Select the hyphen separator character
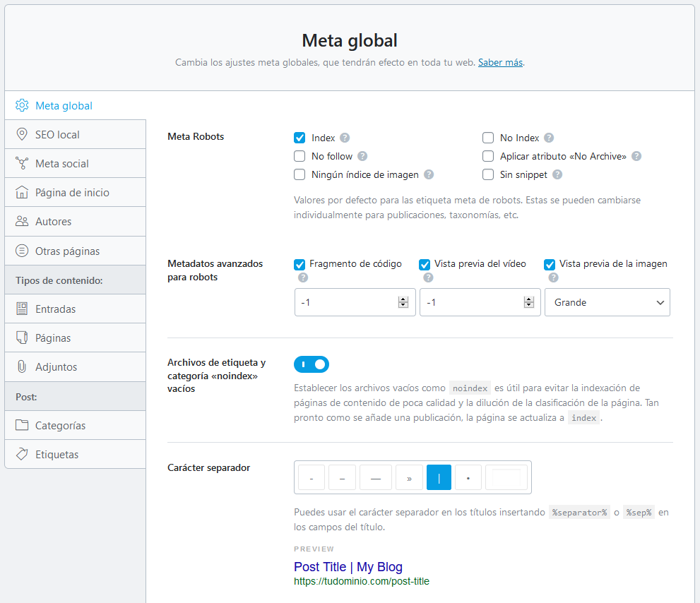Image resolution: width=700 pixels, height=603 pixels. point(312,477)
